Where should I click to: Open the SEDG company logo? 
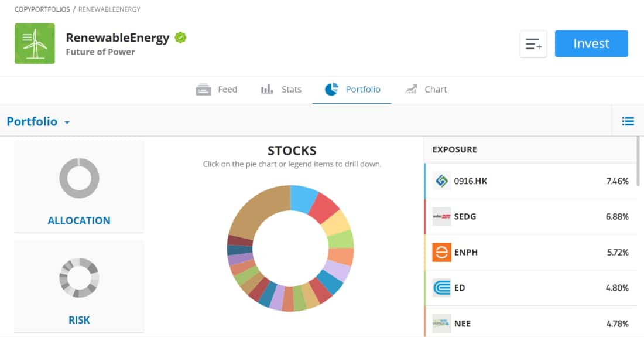[x=441, y=217]
